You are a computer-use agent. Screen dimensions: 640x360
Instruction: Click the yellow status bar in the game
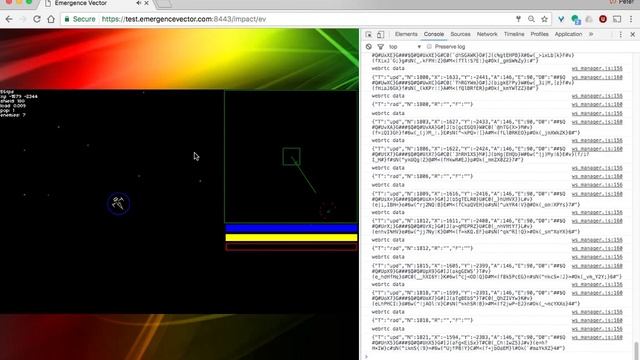pos(291,238)
